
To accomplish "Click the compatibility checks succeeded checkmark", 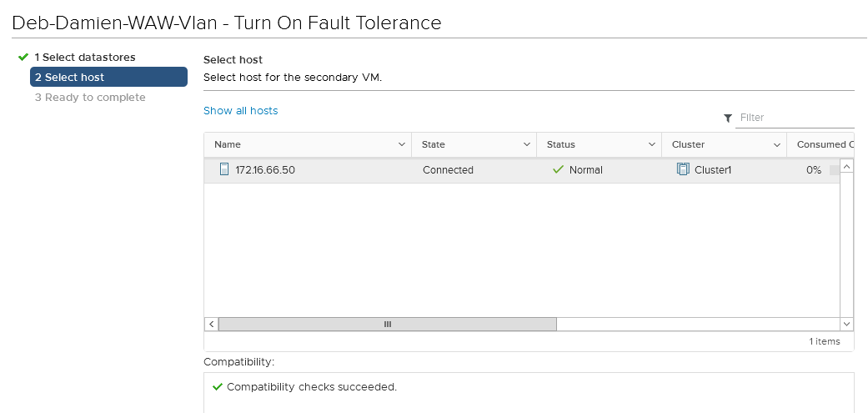I will (218, 387).
